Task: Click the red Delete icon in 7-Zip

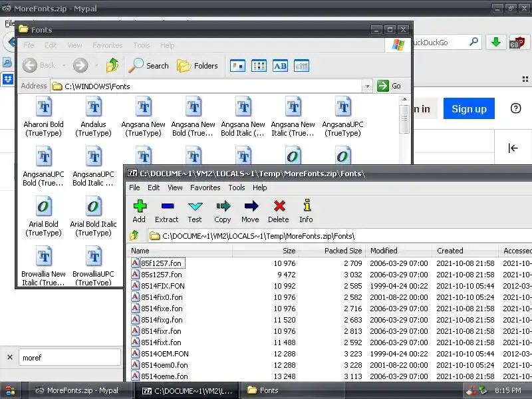Action: pyautogui.click(x=279, y=211)
